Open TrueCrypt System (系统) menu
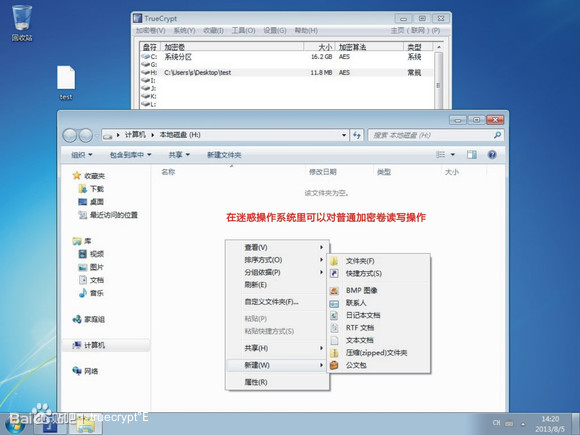 point(184,30)
